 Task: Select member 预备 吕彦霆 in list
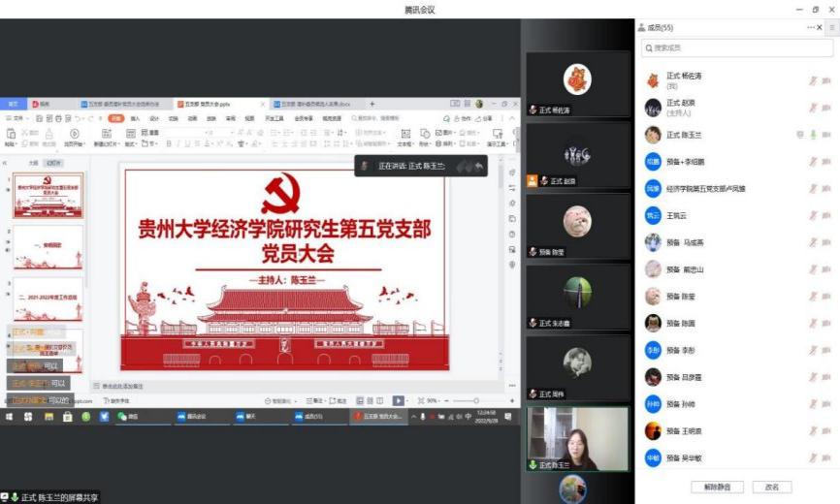pos(737,377)
